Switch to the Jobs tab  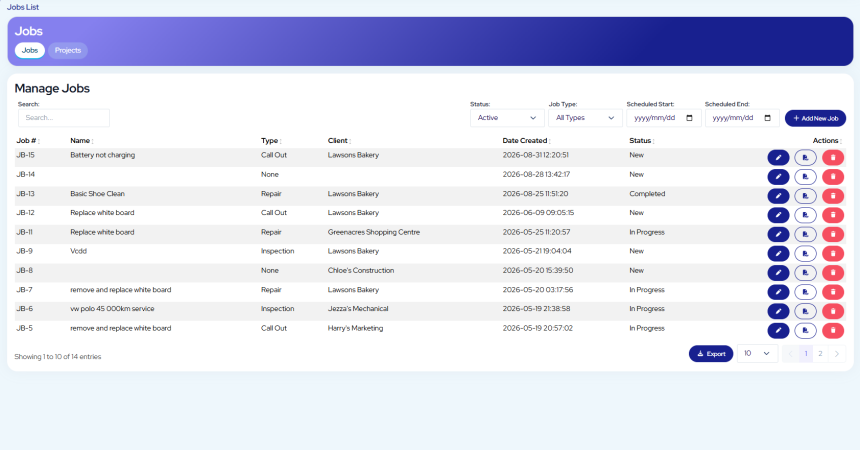[30, 50]
